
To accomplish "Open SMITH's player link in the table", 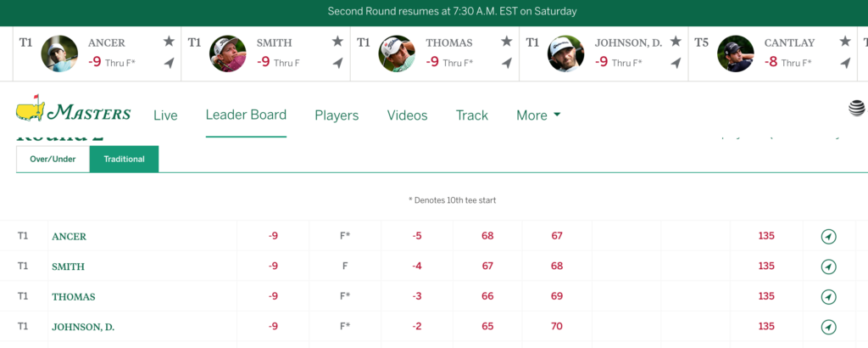I will [68, 267].
